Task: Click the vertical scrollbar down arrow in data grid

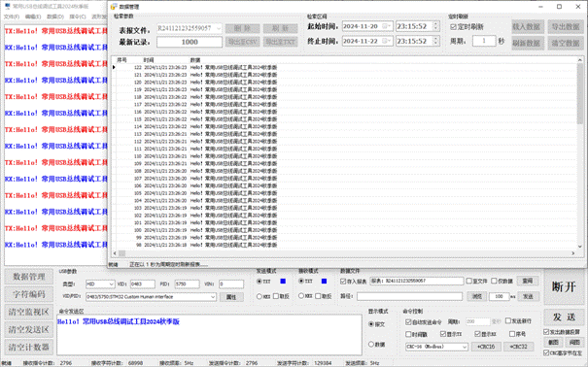Action: pyautogui.click(x=580, y=246)
